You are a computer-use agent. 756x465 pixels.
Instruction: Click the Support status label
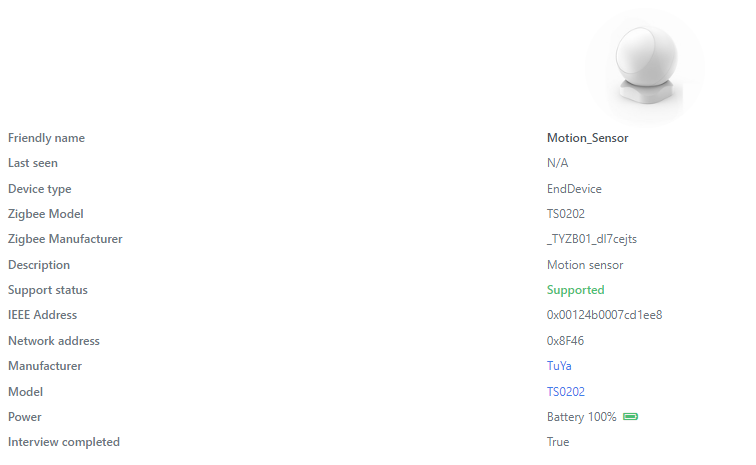pyautogui.click(x=48, y=290)
